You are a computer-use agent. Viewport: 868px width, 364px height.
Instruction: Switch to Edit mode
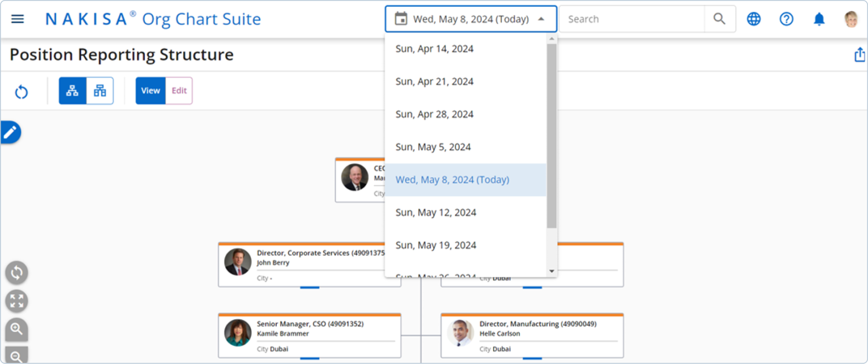tap(179, 90)
